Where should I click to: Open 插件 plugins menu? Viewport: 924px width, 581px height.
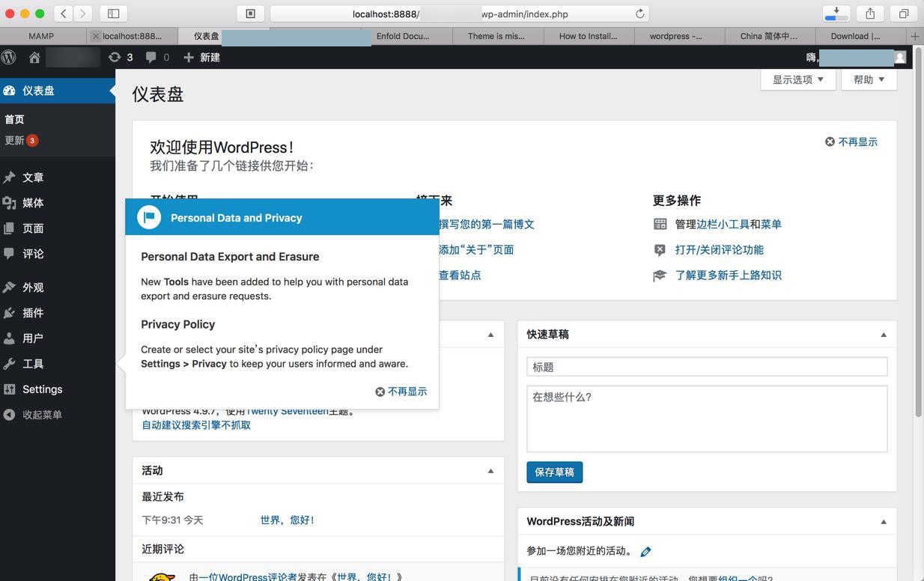coord(58,313)
